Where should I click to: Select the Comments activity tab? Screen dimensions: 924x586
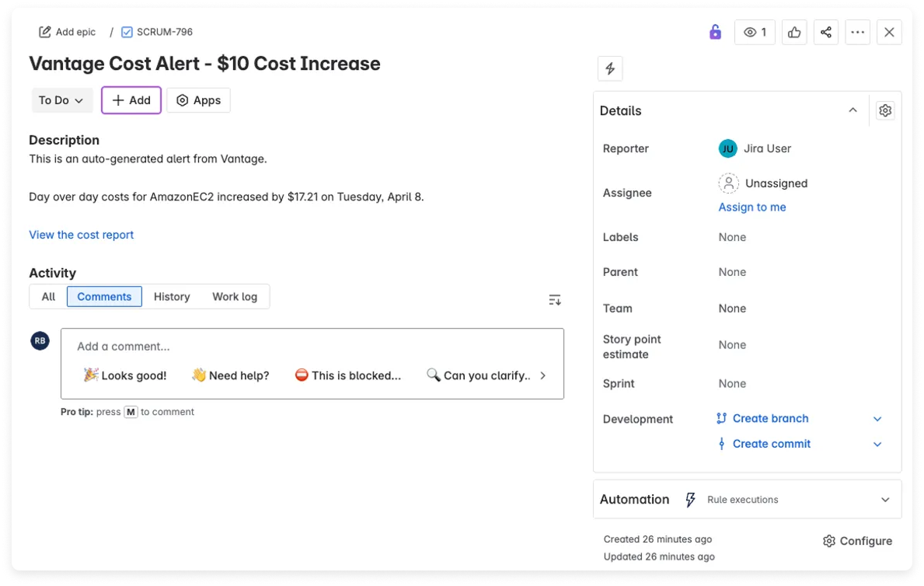tap(104, 297)
